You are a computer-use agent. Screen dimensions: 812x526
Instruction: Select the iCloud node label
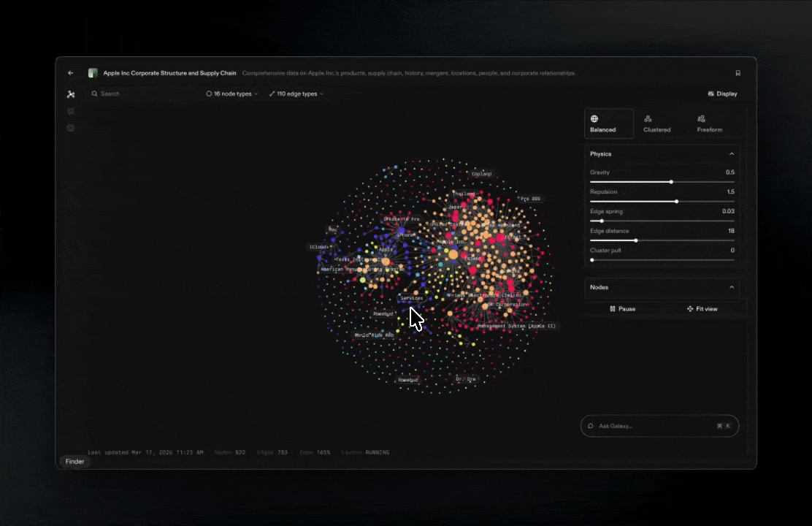point(320,247)
